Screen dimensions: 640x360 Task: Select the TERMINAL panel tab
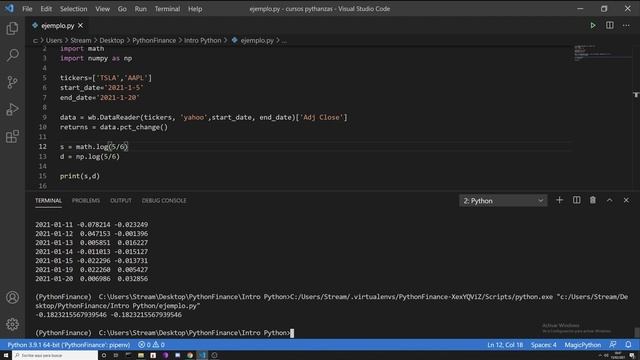(48, 200)
